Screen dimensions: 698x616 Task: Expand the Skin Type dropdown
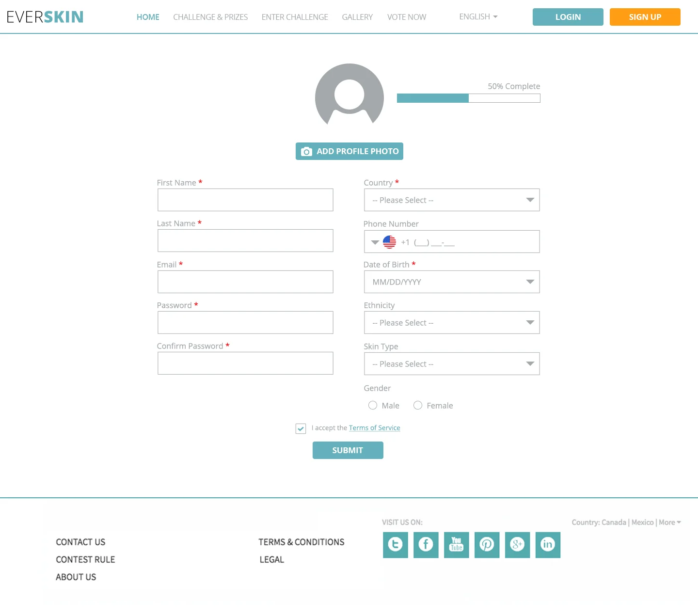click(452, 364)
